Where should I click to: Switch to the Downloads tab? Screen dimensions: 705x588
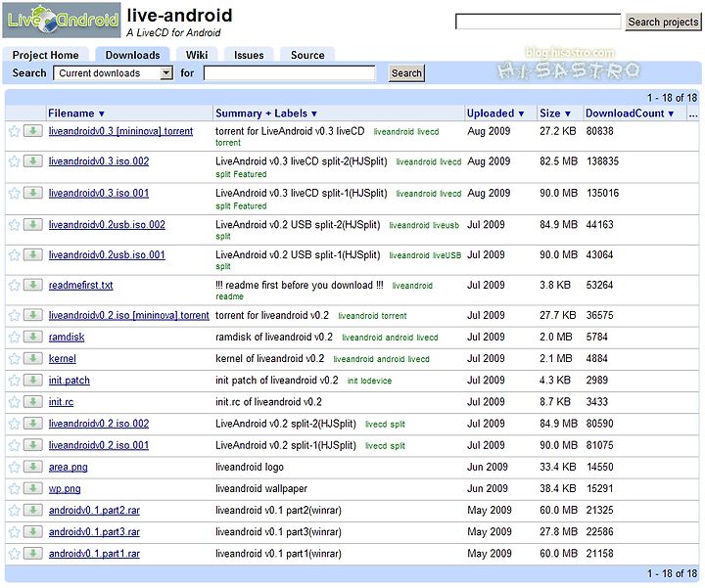click(132, 55)
